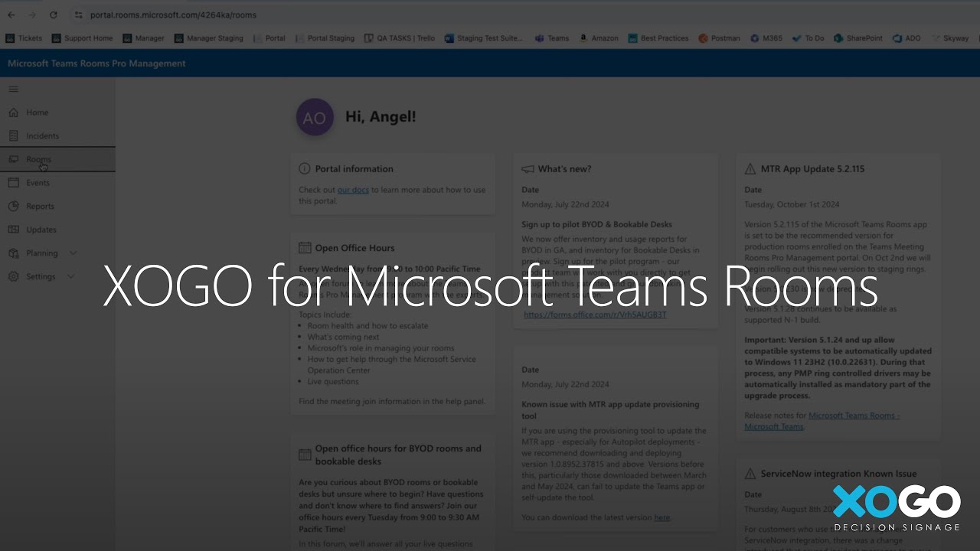The height and width of the screenshot is (551, 980).
Task: Open the Staging Test Suite bookmark
Action: point(484,38)
